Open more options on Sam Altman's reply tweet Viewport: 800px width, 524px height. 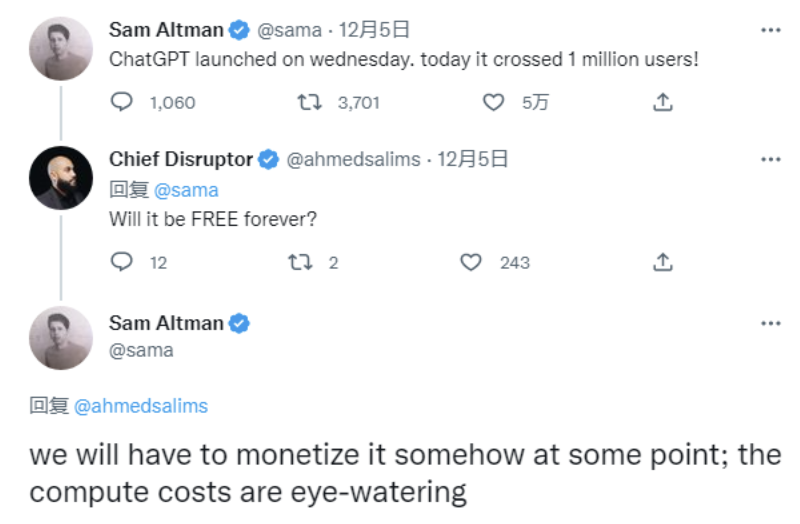click(770, 323)
